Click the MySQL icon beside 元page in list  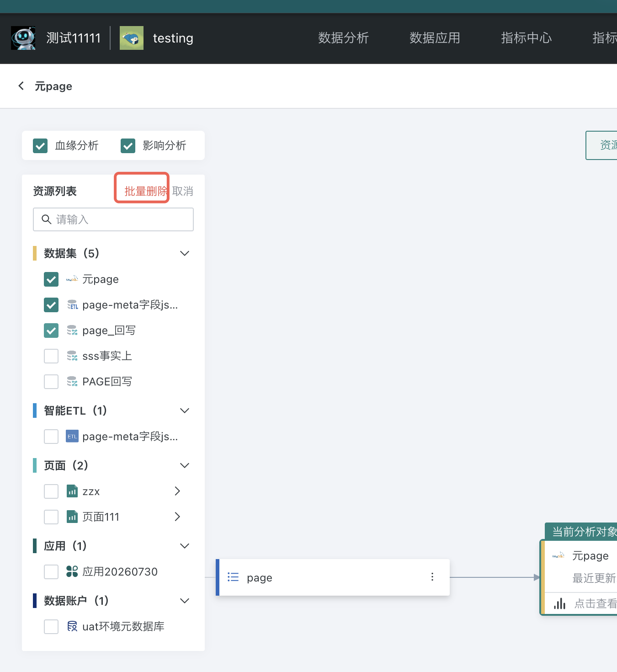[72, 279]
